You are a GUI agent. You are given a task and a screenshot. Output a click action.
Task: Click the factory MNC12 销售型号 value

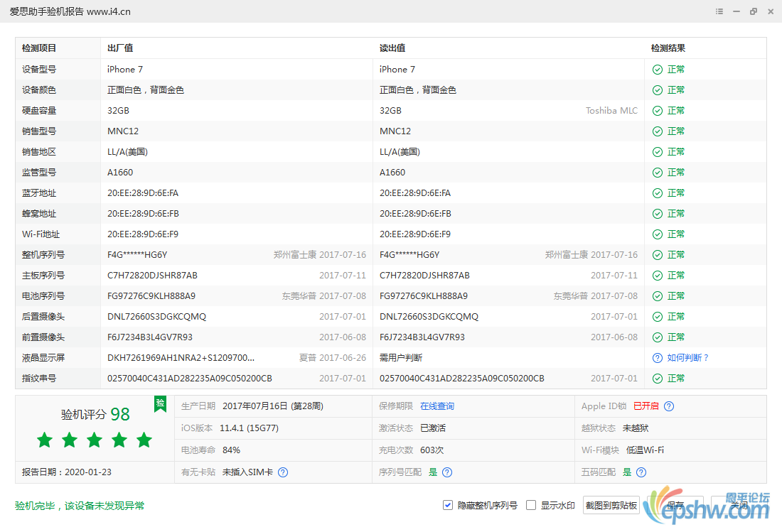point(123,131)
